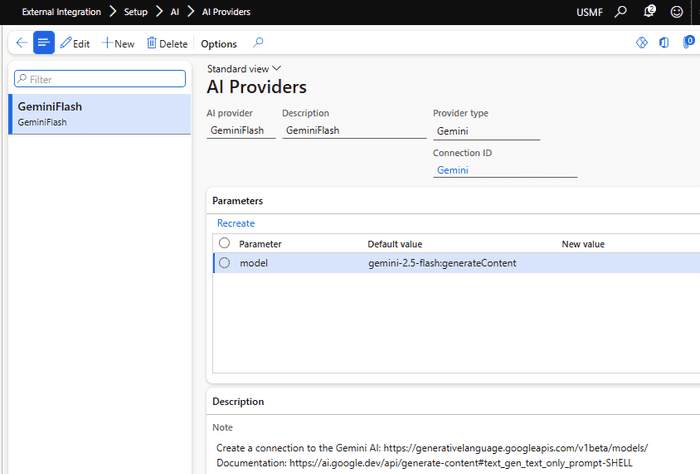Image resolution: width=700 pixels, height=474 pixels.
Task: Collapse the Parameters section header
Action: [238, 200]
